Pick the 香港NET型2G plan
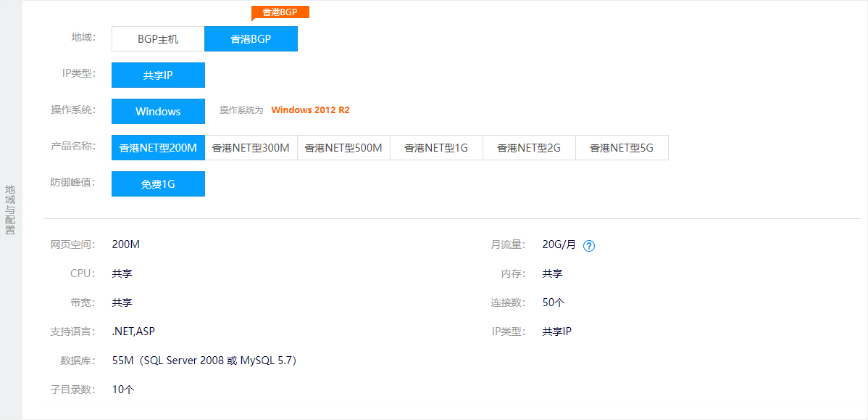This screenshot has width=868, height=420. [x=529, y=147]
